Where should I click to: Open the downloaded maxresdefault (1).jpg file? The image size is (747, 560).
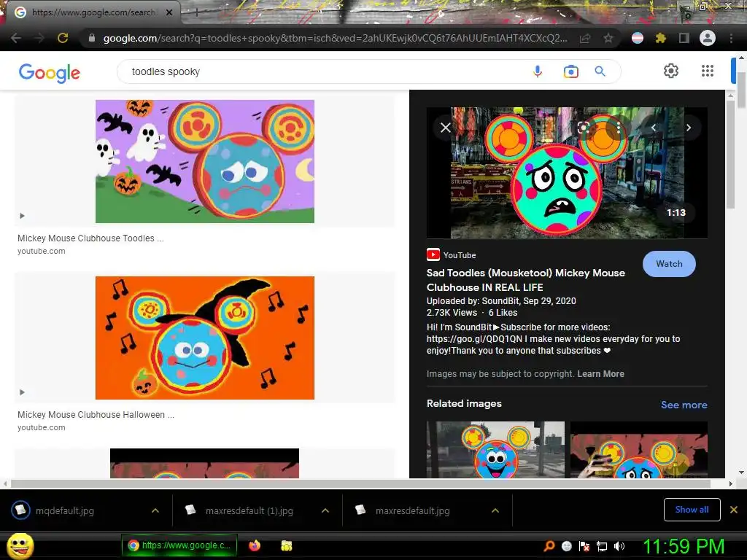pos(249,510)
